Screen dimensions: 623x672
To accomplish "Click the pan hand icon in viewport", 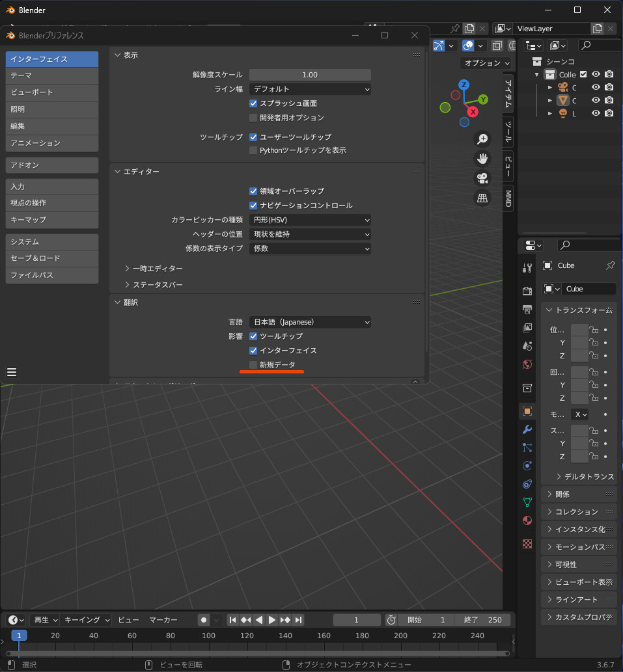I will [x=482, y=158].
